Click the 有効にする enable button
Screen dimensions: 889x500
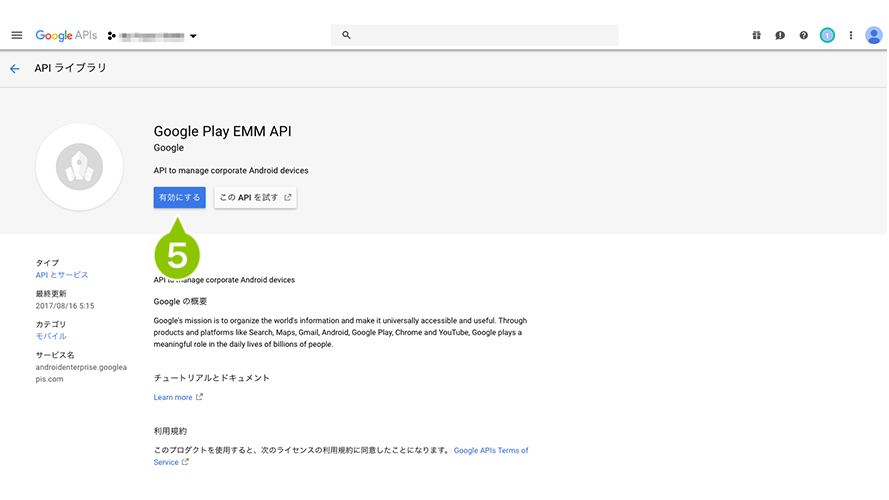tap(179, 197)
